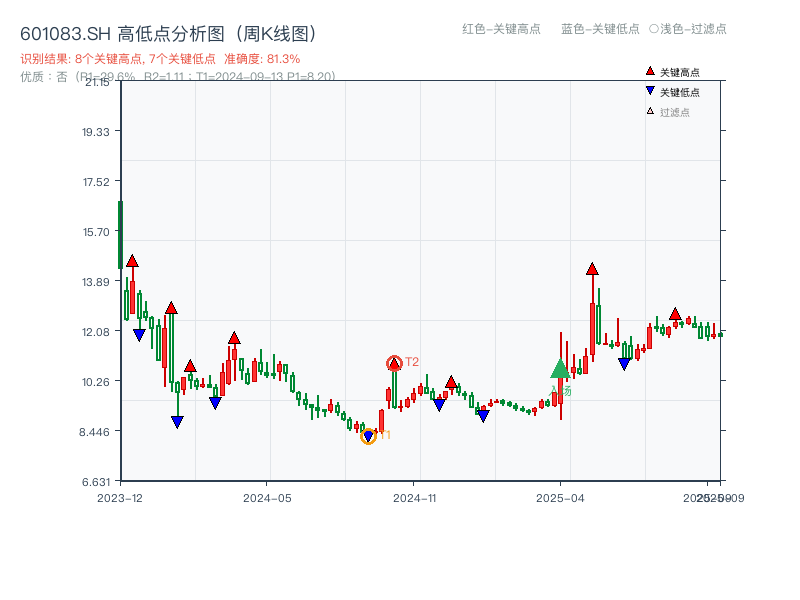Click the tallest red arrow near 2025-04 peak
The width and height of the screenshot is (800, 600).
592,267
